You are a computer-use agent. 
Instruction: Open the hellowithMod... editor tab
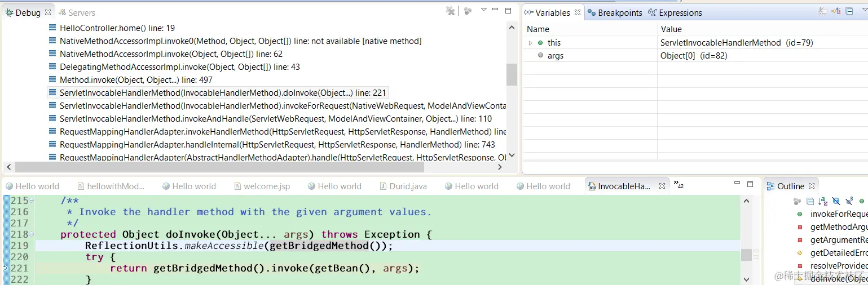[x=111, y=186]
